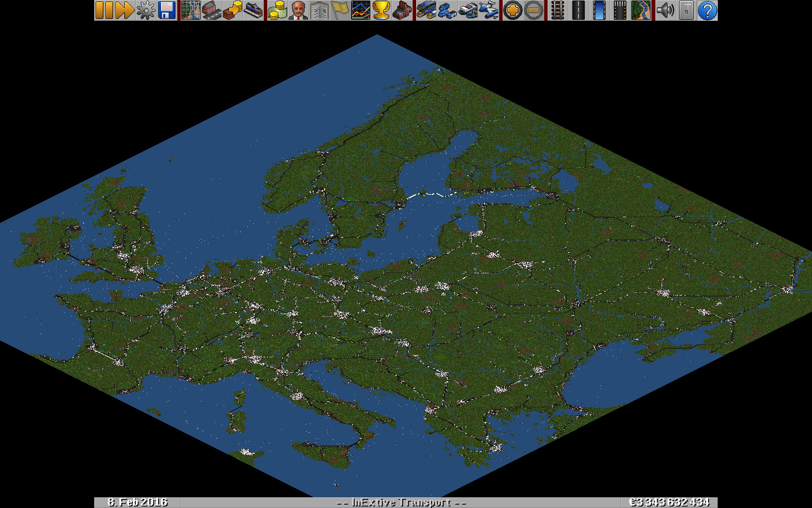This screenshot has height=508, width=812.
Task: Open game options gear menu
Action: coord(146,10)
